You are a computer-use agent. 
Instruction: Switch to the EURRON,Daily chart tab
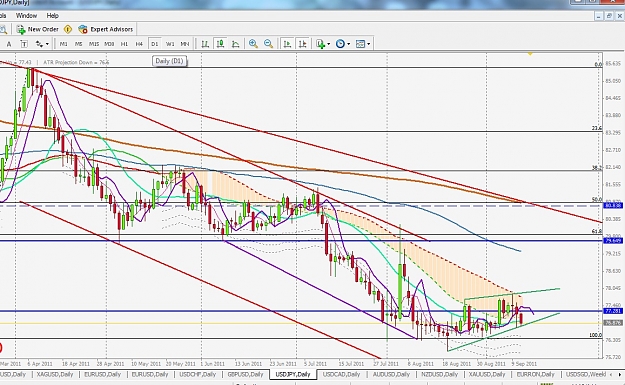[x=535, y=375]
